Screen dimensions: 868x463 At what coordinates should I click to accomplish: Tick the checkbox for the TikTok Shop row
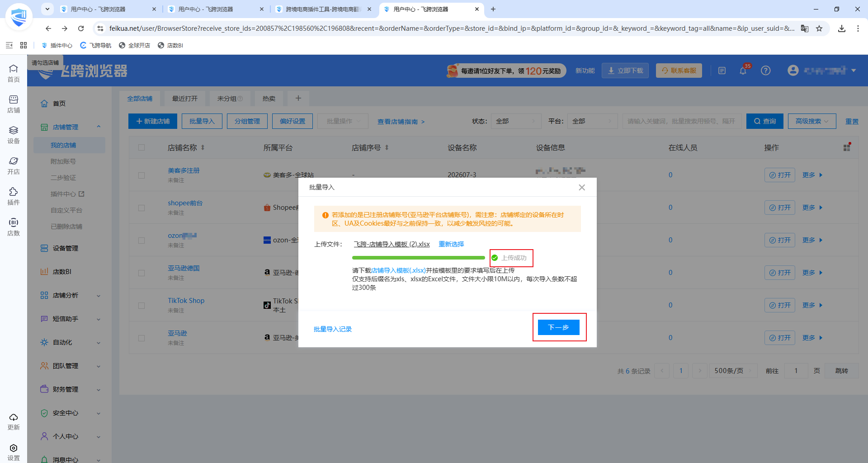pyautogui.click(x=142, y=305)
